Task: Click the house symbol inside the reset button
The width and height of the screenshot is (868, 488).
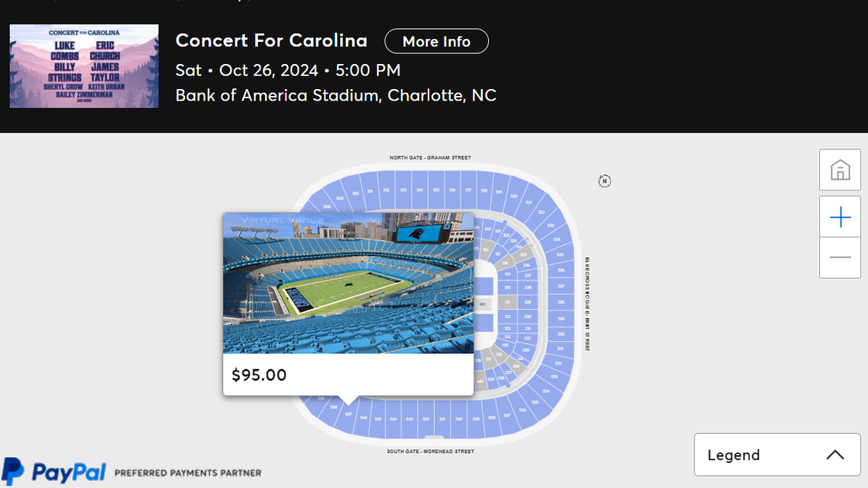Action: click(840, 170)
